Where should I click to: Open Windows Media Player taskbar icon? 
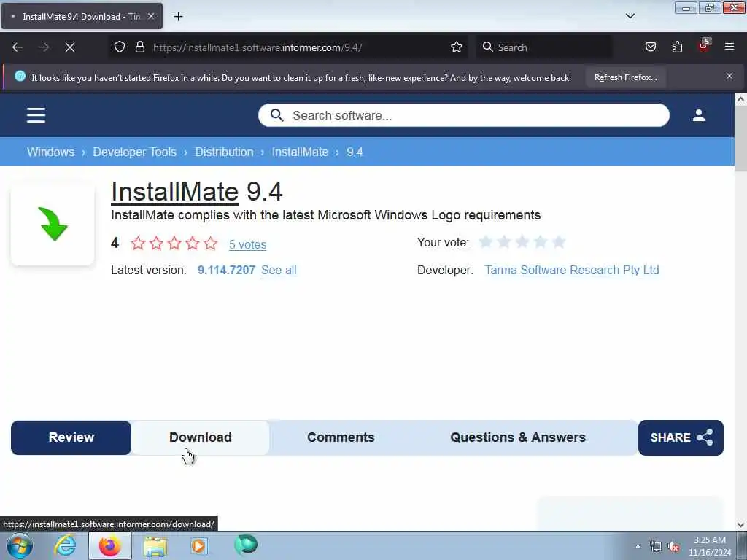click(x=199, y=545)
